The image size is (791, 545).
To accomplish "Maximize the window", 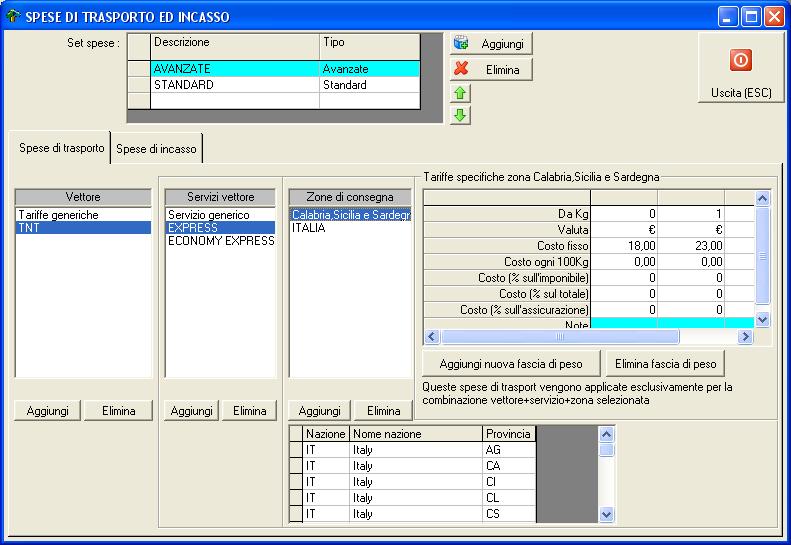I will pos(751,17).
